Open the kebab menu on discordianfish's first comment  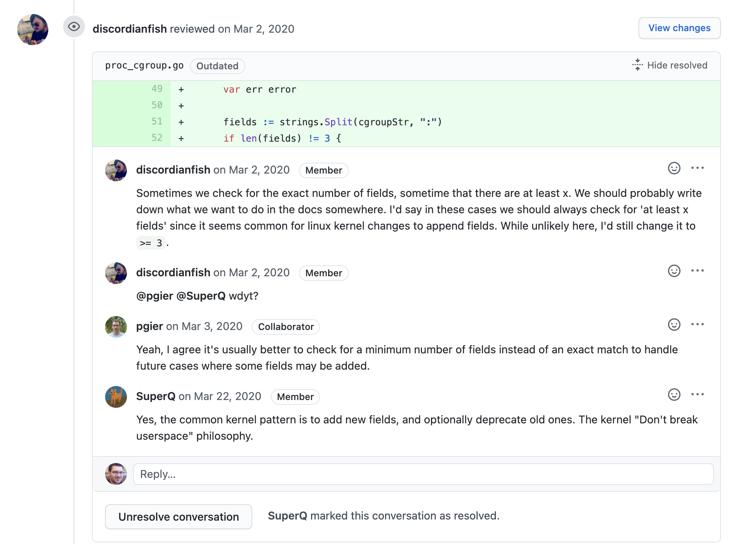click(698, 168)
